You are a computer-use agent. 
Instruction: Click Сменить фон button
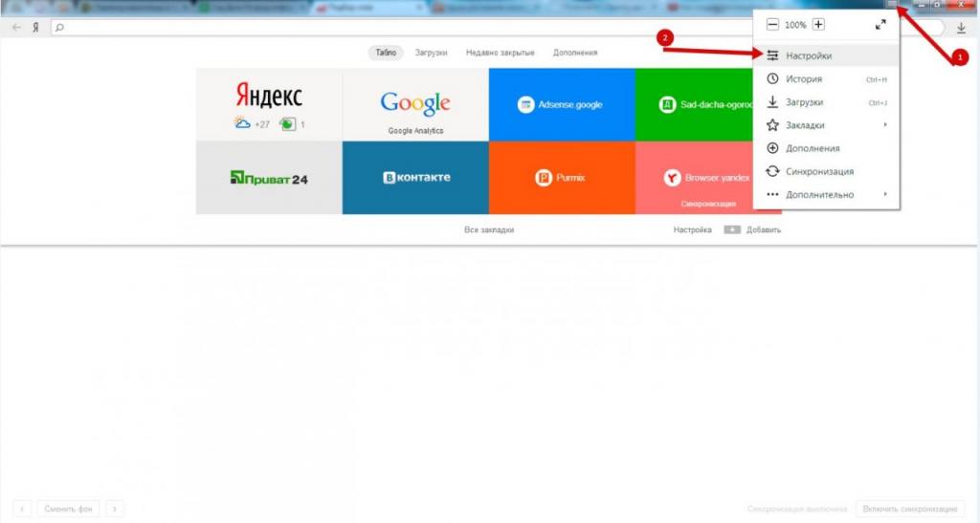(x=68, y=509)
